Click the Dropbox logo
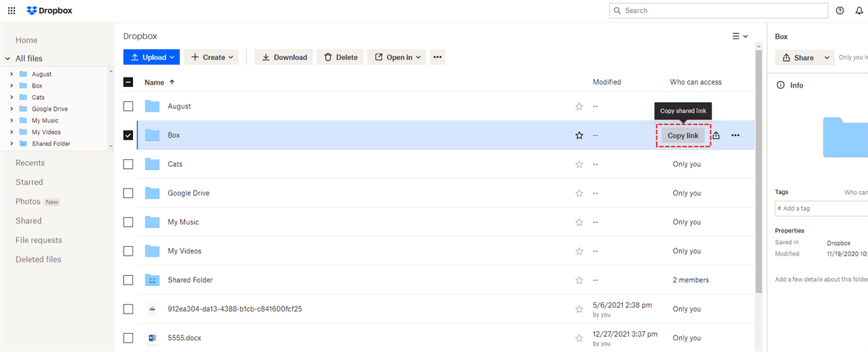This screenshot has height=352, width=868. coord(49,11)
